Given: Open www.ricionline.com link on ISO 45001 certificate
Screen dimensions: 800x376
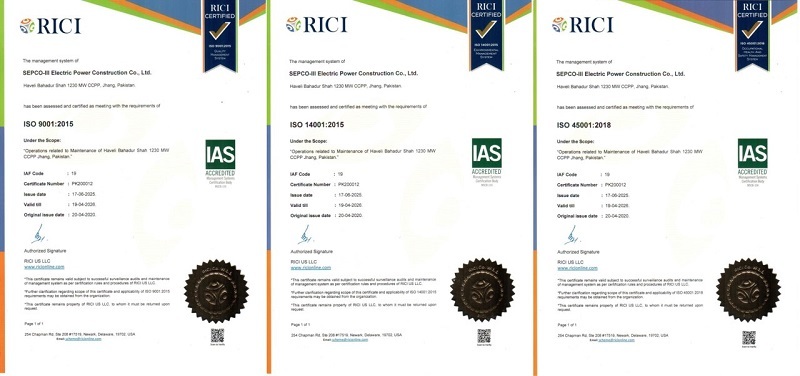Looking at the screenshot, I should coord(578,268).
